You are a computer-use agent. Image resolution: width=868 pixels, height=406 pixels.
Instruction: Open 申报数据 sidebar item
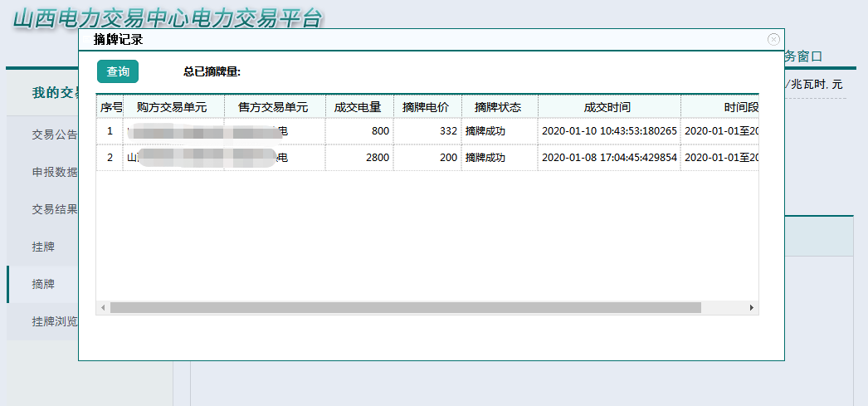pos(55,172)
